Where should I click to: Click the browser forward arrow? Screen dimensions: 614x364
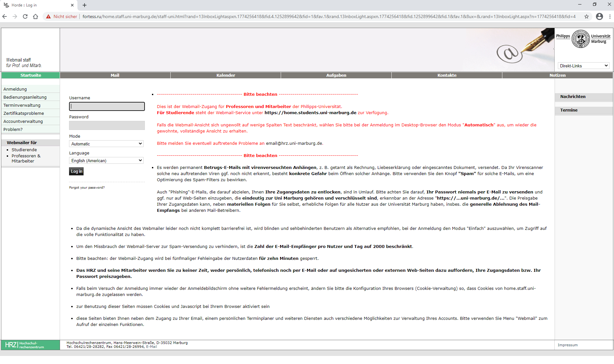tap(15, 16)
